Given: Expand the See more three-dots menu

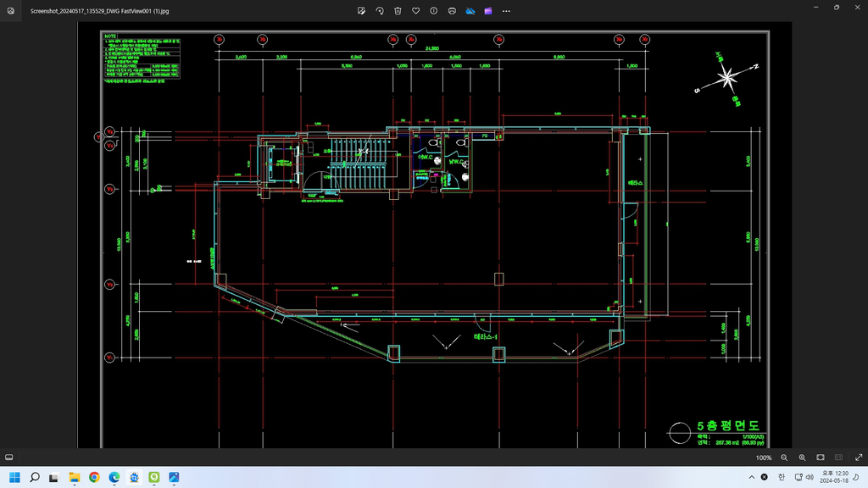Looking at the screenshot, I should (507, 11).
